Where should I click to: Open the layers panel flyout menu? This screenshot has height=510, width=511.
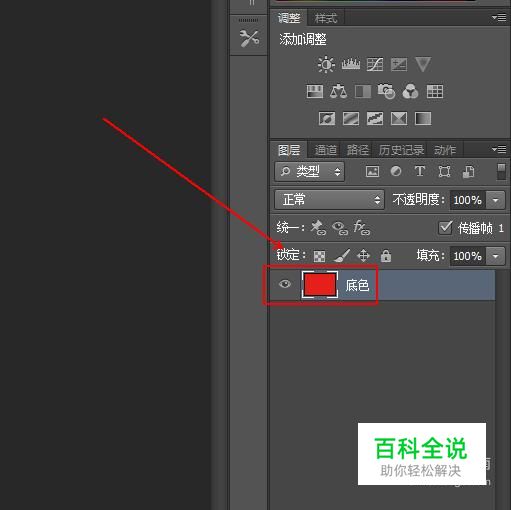tap(499, 149)
